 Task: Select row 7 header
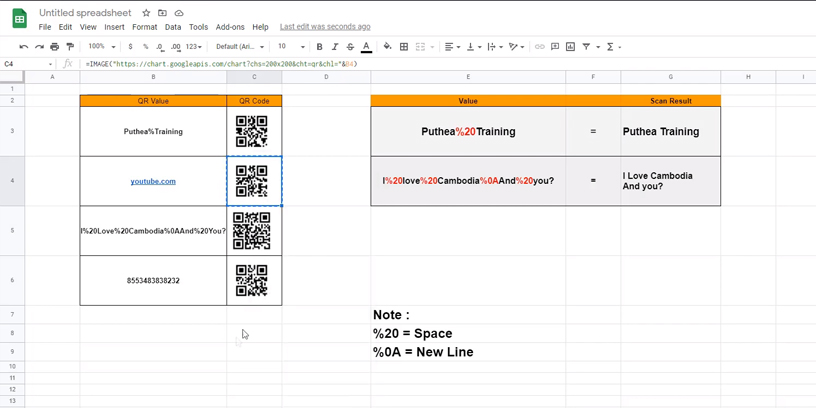tap(12, 314)
